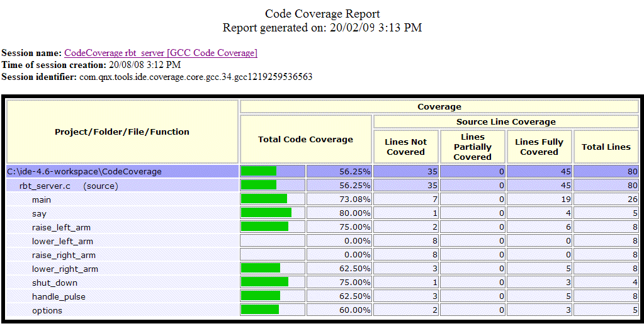The image size is (644, 326).
Task: Select the shut_down function row
Action: pyautogui.click(x=54, y=283)
